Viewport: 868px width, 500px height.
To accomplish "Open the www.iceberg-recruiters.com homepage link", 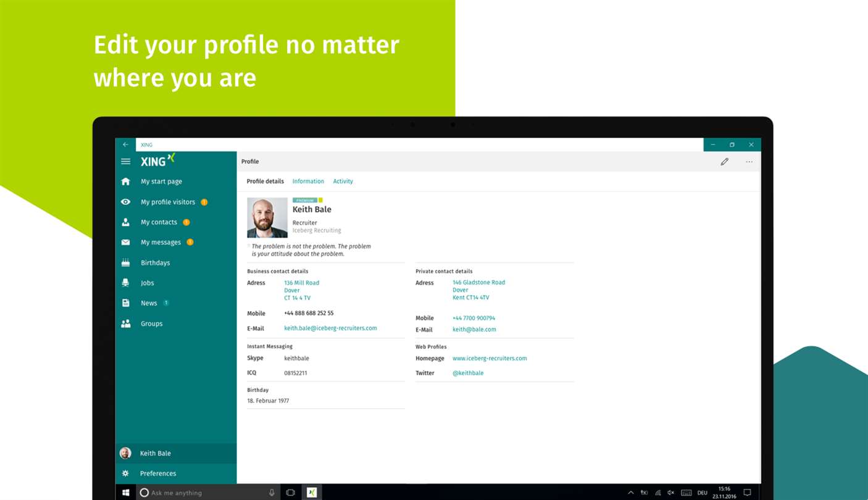I will (490, 358).
